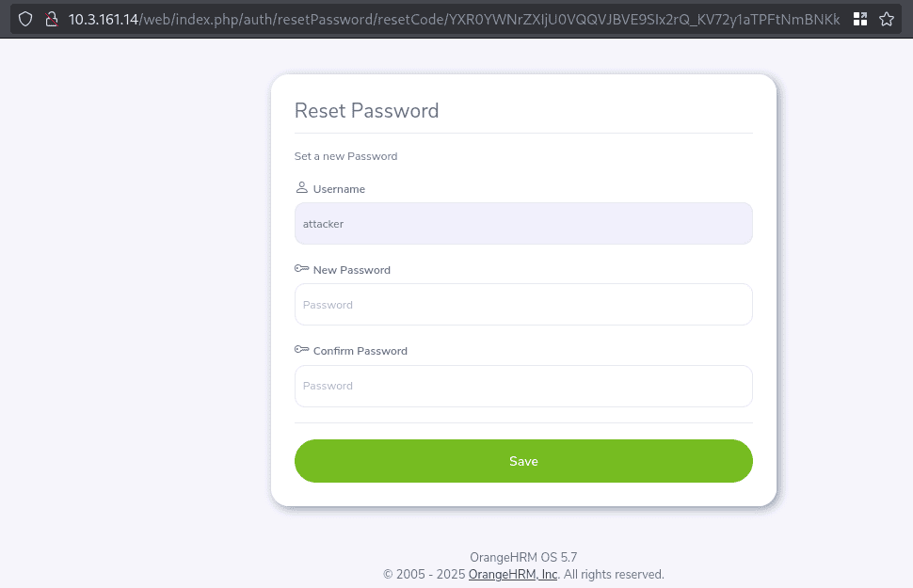Bookmark this page with the star icon
This screenshot has width=913, height=588.
coord(886,19)
